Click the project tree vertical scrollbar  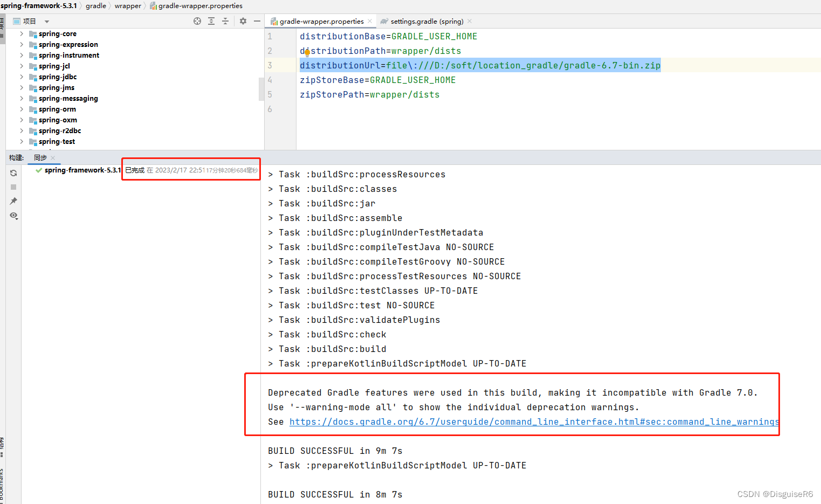click(x=261, y=89)
